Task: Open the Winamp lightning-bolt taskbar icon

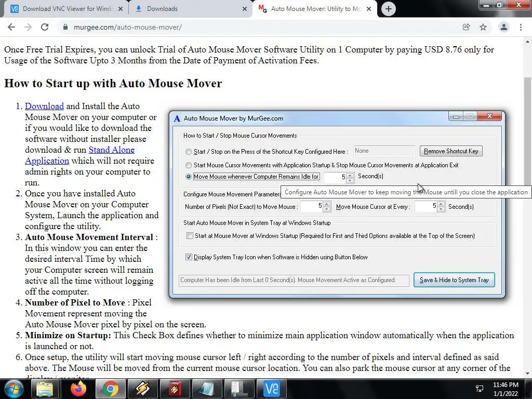Action: [142, 389]
